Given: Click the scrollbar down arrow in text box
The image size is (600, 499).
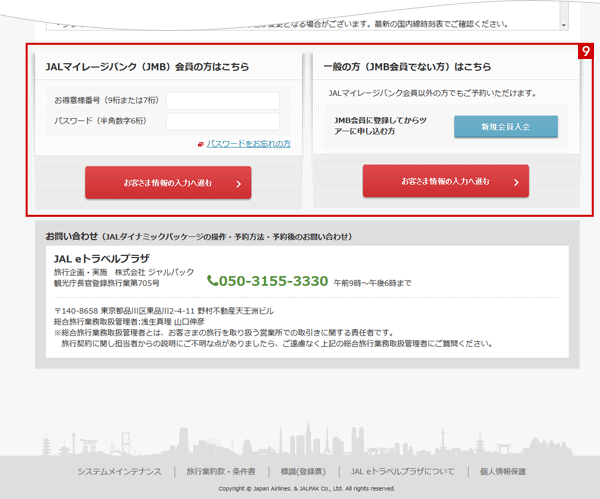Looking at the screenshot, I should tap(563, 23).
